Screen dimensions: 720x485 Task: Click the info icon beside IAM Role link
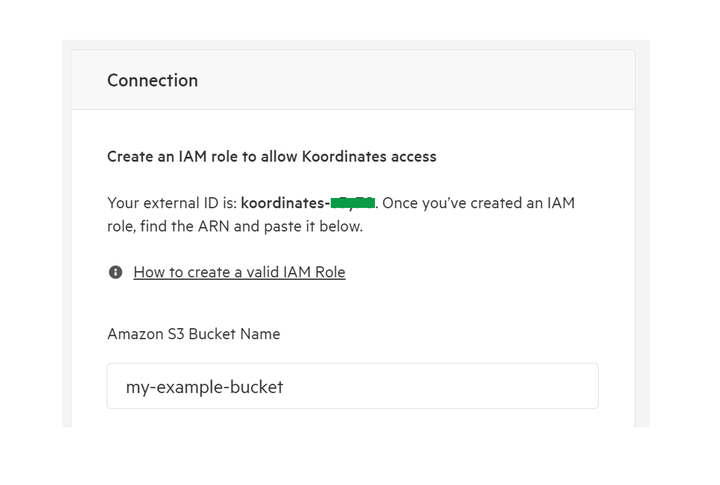pos(115,272)
